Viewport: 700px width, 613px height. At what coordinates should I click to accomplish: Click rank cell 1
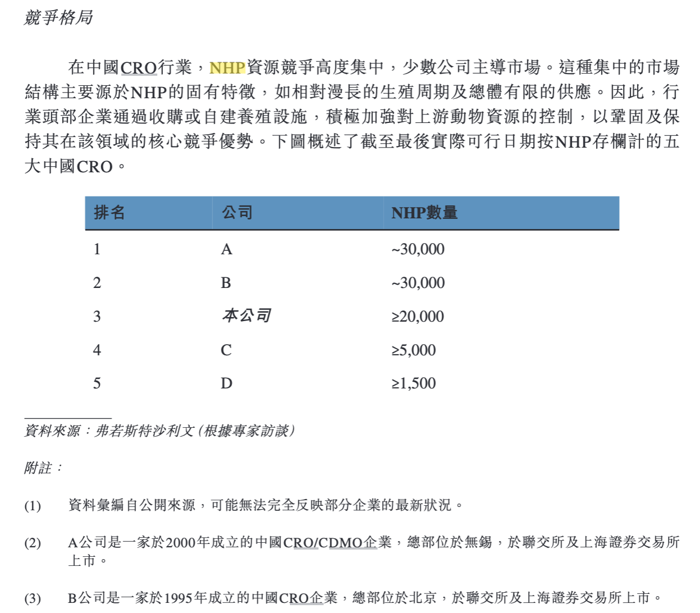[x=97, y=249]
